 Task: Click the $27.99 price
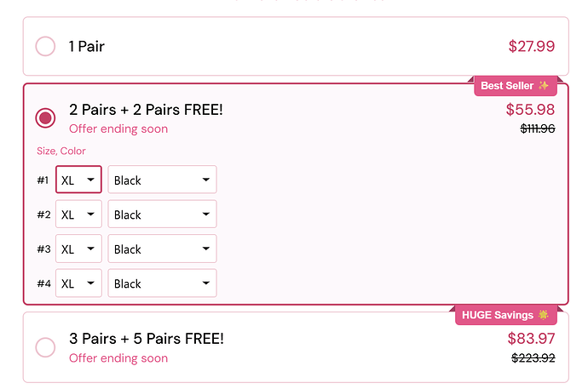tap(531, 46)
